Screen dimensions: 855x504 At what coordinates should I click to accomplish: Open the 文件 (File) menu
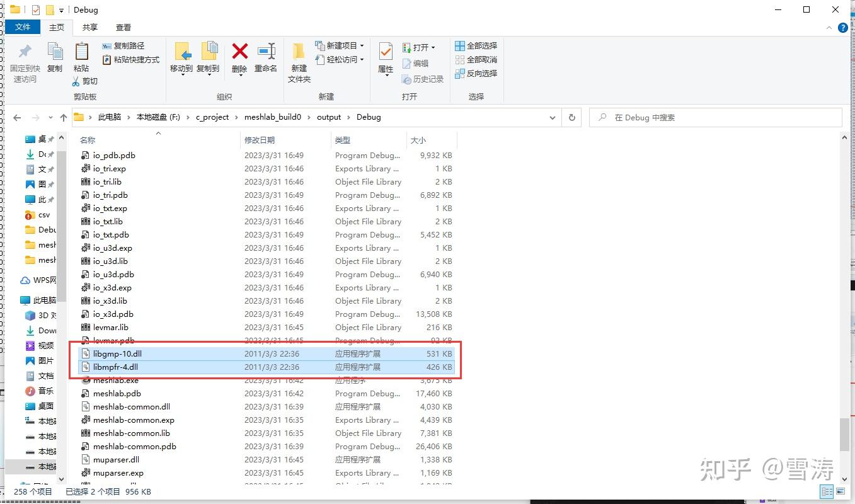click(x=23, y=27)
